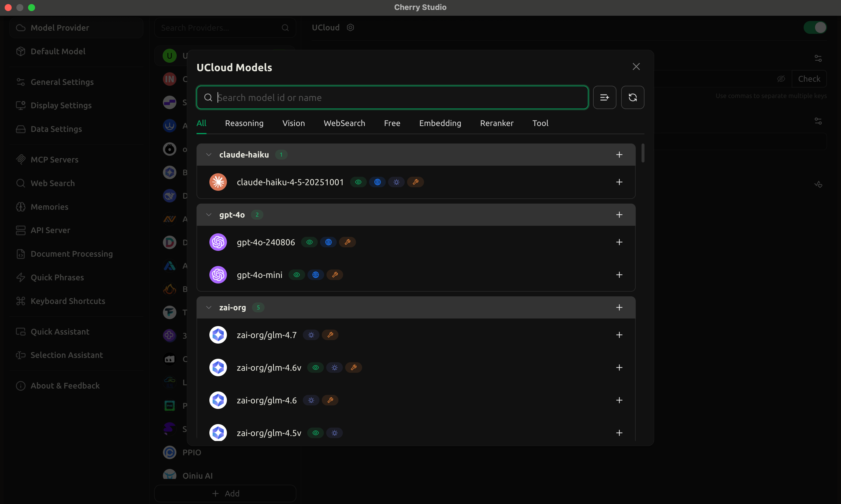Click the model list scrollbar thumb
Screen dimensions: 841x504
[642, 153]
